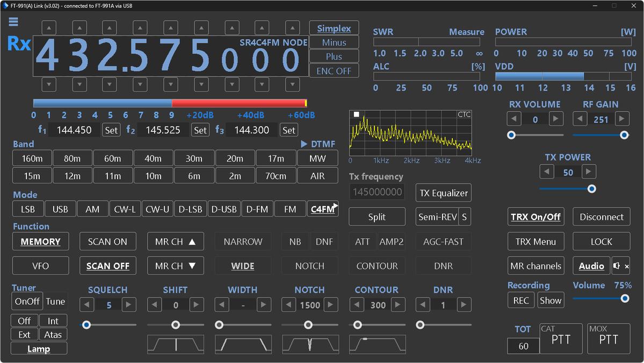This screenshot has height=363, width=644.
Task: Open the TX Equalizer
Action: pyautogui.click(x=443, y=193)
